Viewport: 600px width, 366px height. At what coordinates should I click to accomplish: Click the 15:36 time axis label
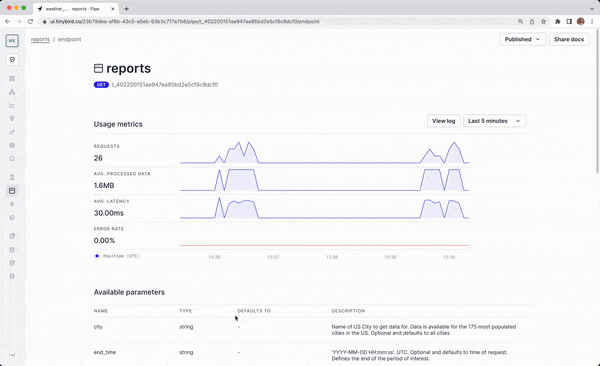tap(214, 257)
